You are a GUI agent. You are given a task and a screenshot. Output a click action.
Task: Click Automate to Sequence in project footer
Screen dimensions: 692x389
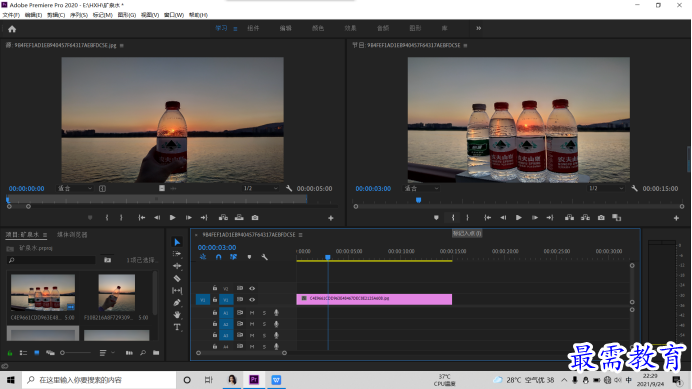click(x=129, y=353)
